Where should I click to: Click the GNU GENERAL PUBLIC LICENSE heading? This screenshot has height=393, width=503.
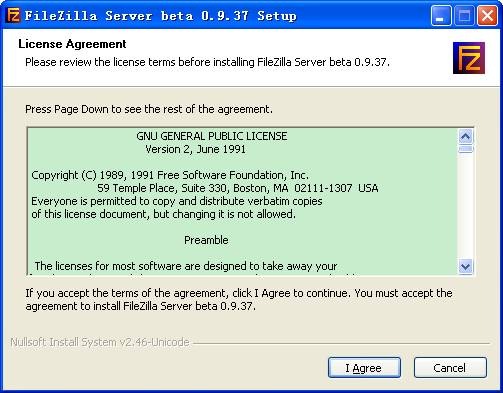tap(212, 136)
